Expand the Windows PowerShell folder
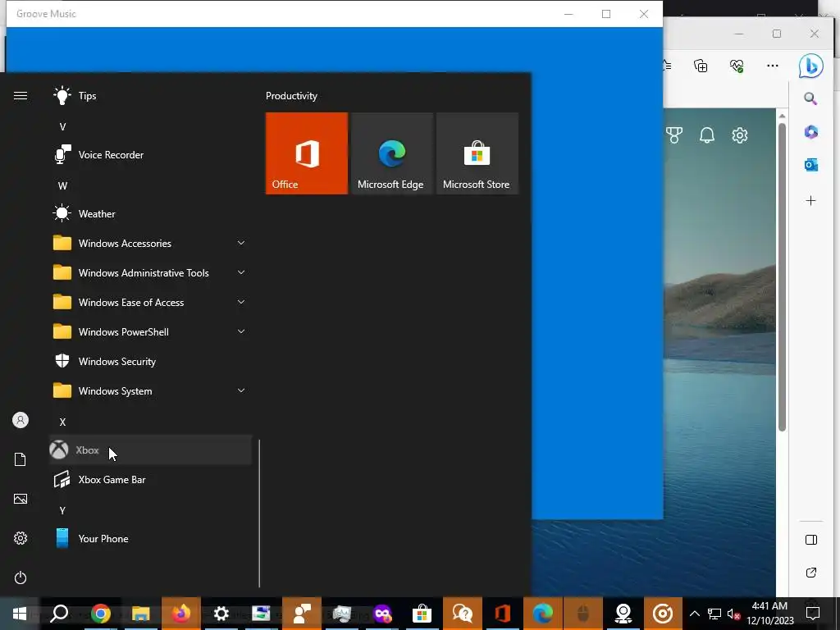The width and height of the screenshot is (840, 630). [x=151, y=331]
